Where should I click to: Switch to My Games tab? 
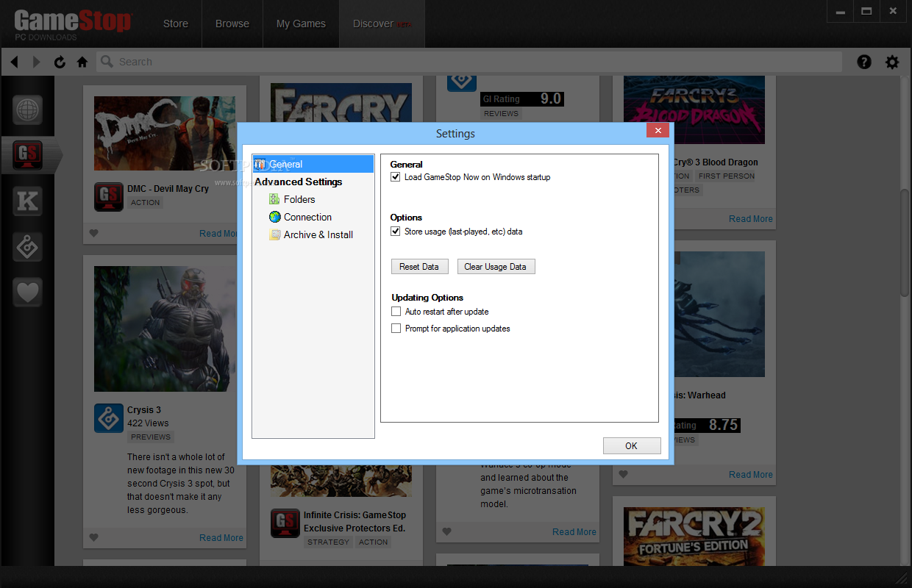pos(301,24)
